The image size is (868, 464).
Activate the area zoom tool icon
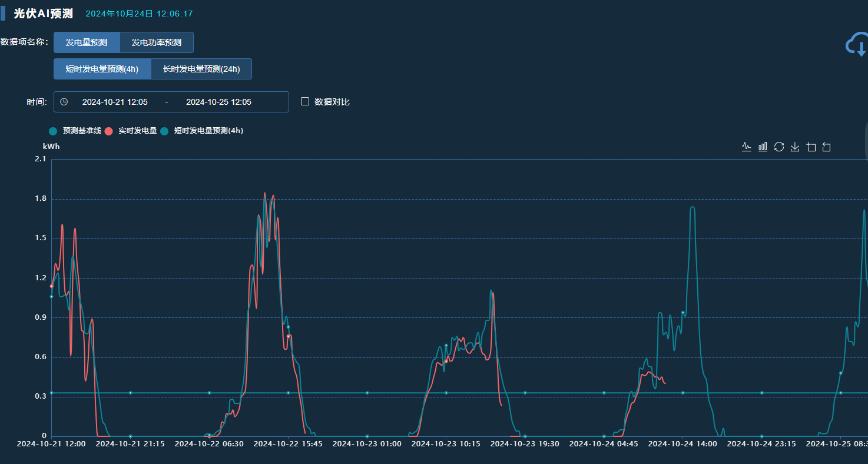(x=811, y=147)
